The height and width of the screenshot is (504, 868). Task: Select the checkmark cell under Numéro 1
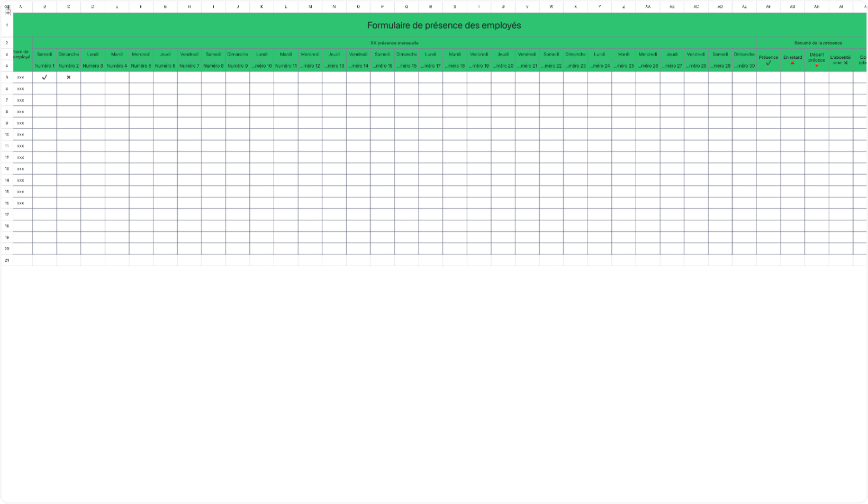click(x=44, y=77)
